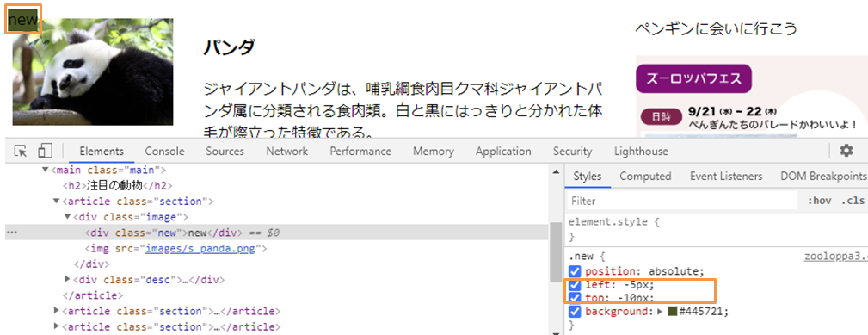Open the Performance tab
Image resolution: width=868 pixels, height=335 pixels.
tap(360, 152)
